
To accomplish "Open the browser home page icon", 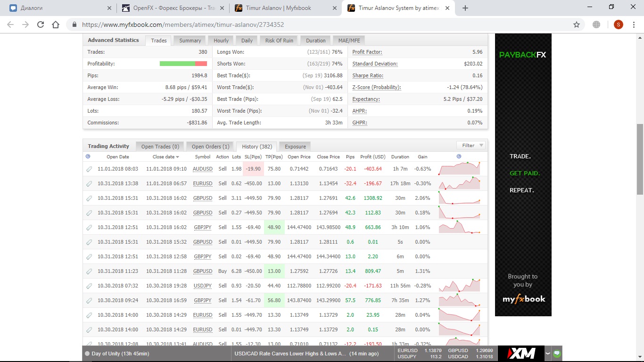I will (56, 25).
